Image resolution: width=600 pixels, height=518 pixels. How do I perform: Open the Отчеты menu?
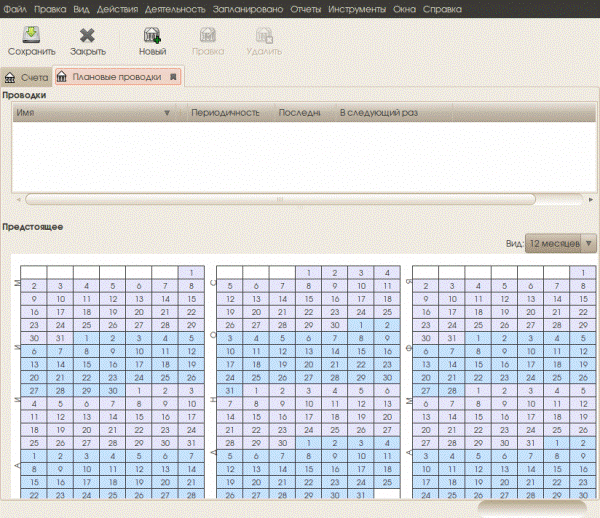coord(305,9)
